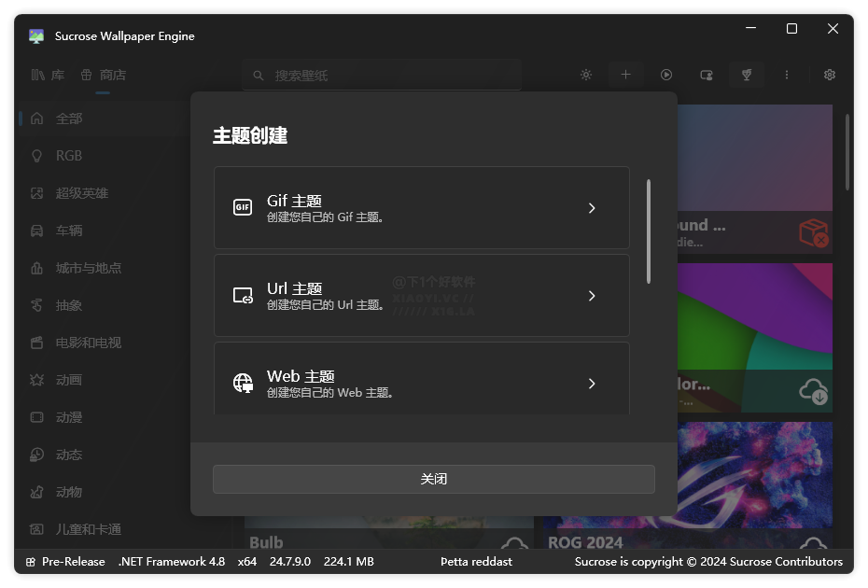Click the main wallpaper list scrollbar

click(847, 152)
